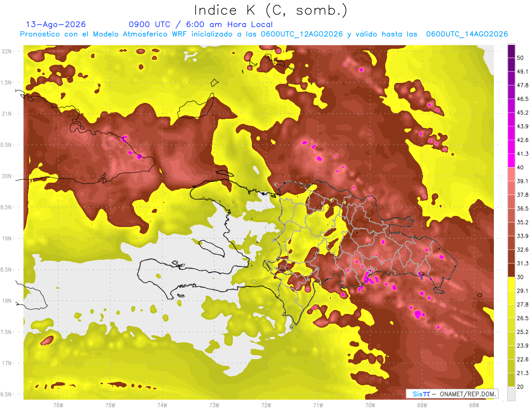This screenshot has width=532, height=411.
Task: Click the longitude label '75W'
Action: (x=110, y=405)
